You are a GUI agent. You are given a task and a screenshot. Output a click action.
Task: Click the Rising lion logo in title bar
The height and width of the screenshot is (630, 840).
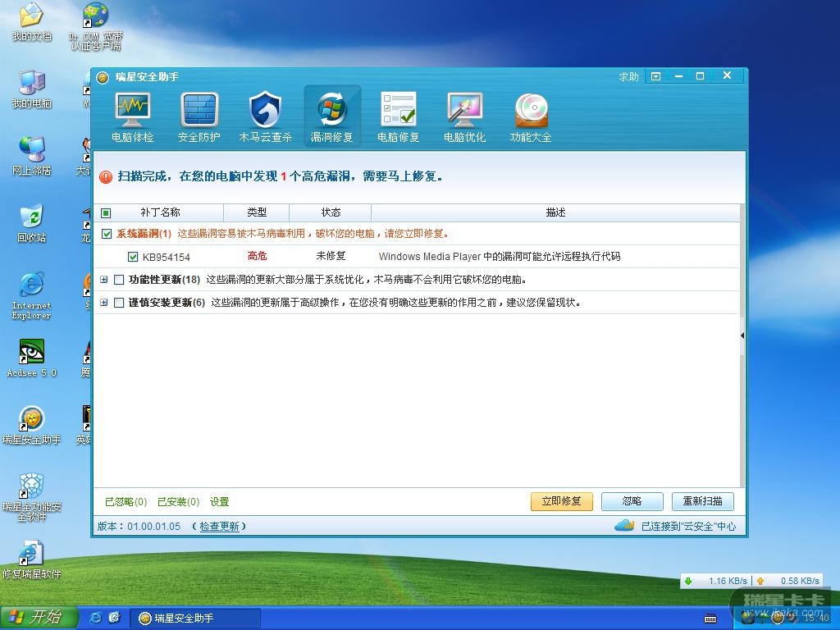coord(103,77)
